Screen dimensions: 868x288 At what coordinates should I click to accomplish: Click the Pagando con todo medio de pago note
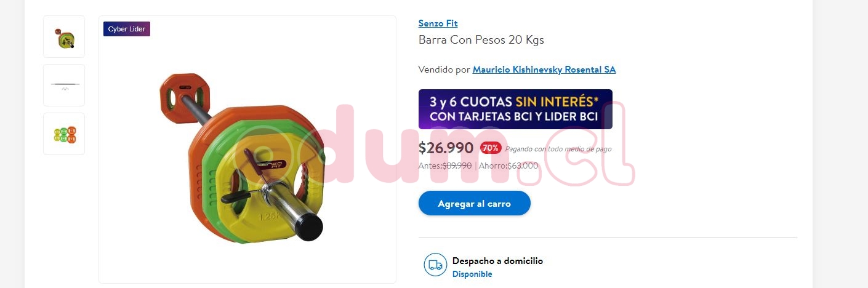pos(558,149)
